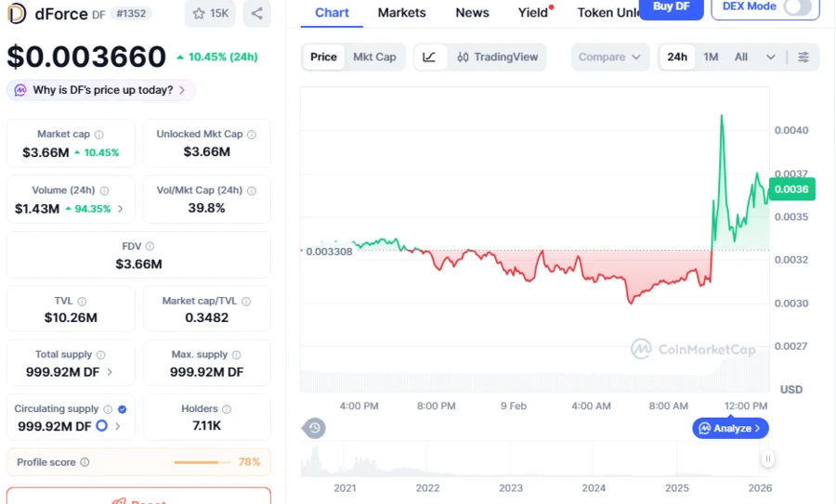Switch to the Markets tab
This screenshot has height=504, width=836.
point(401,12)
